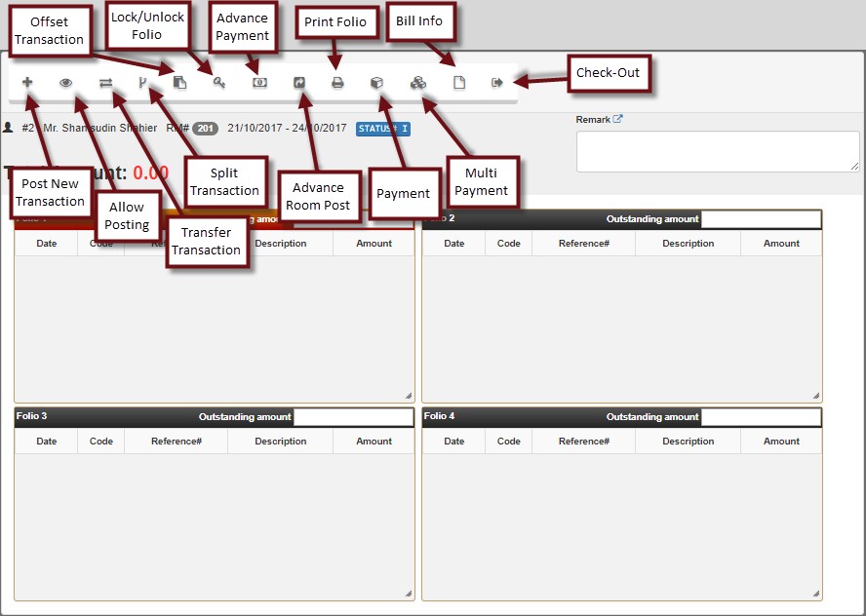Click the Post New Transaction plus icon
Viewport: 866px width, 616px height.
tap(27, 83)
